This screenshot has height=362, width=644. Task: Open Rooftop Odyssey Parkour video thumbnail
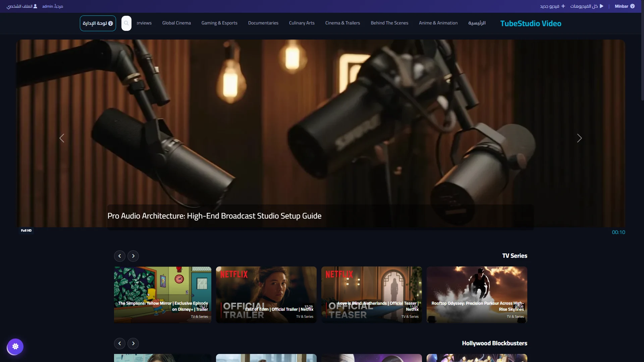pos(477,295)
